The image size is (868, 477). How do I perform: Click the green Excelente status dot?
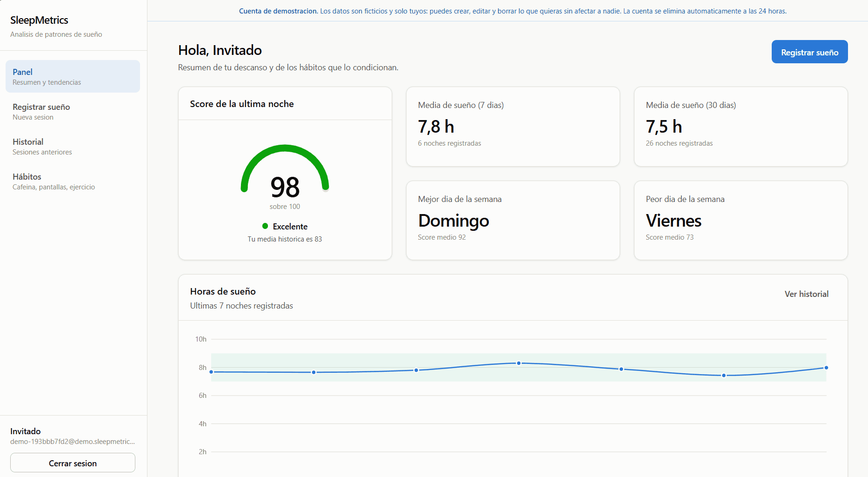[x=265, y=226]
